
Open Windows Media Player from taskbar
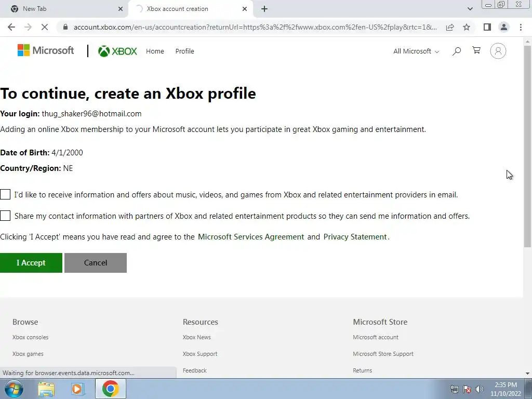(78, 389)
